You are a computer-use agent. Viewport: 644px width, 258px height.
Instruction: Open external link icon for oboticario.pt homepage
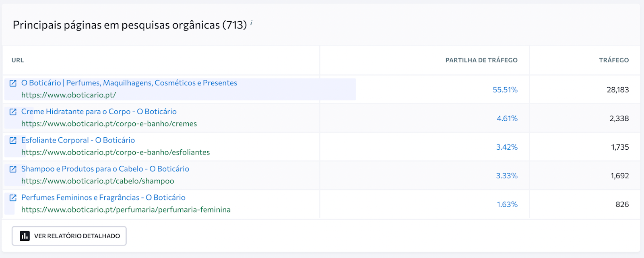13,83
